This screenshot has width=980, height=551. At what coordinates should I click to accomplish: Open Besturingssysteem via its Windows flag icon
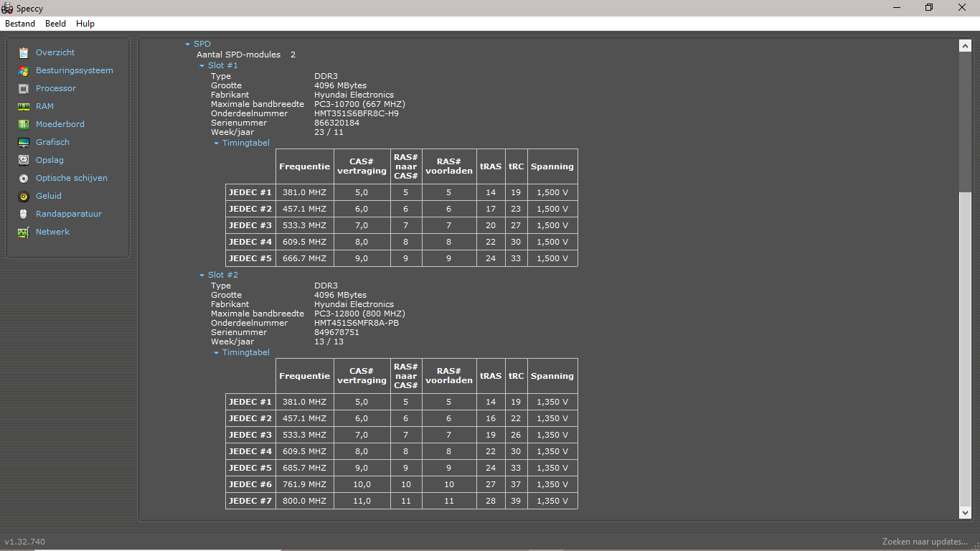click(x=24, y=70)
